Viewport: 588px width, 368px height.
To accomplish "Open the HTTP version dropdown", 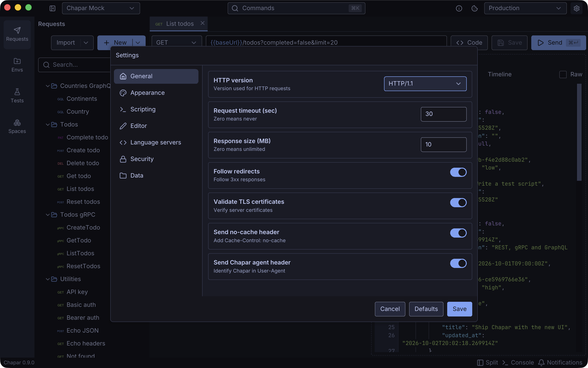I will pos(425,84).
